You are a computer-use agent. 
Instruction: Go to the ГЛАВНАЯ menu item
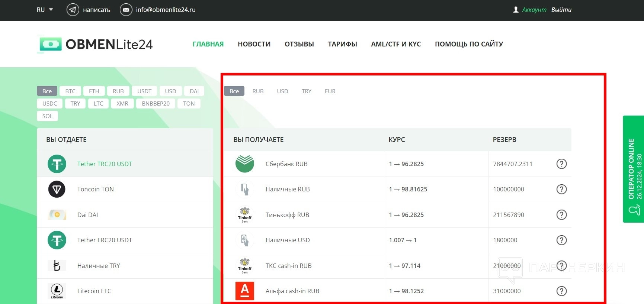click(x=208, y=44)
